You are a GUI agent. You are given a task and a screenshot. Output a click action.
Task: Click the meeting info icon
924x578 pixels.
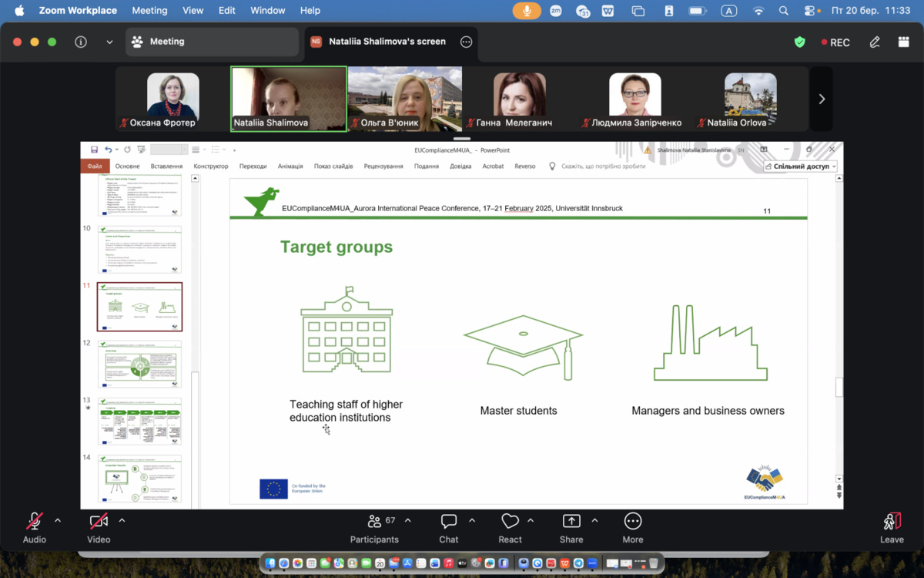(x=81, y=42)
